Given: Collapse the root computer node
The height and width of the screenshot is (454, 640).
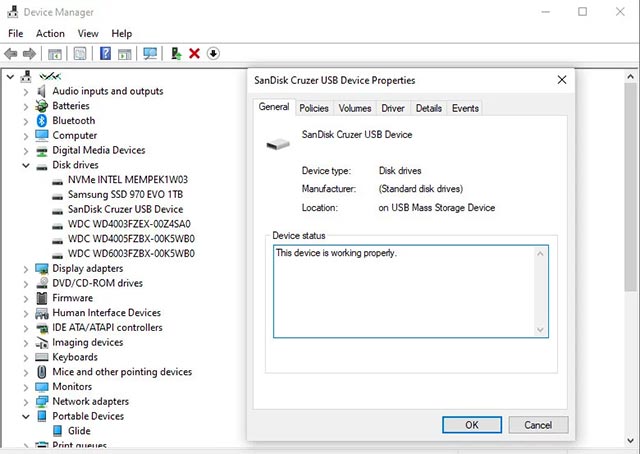Looking at the screenshot, I should pyautogui.click(x=11, y=76).
